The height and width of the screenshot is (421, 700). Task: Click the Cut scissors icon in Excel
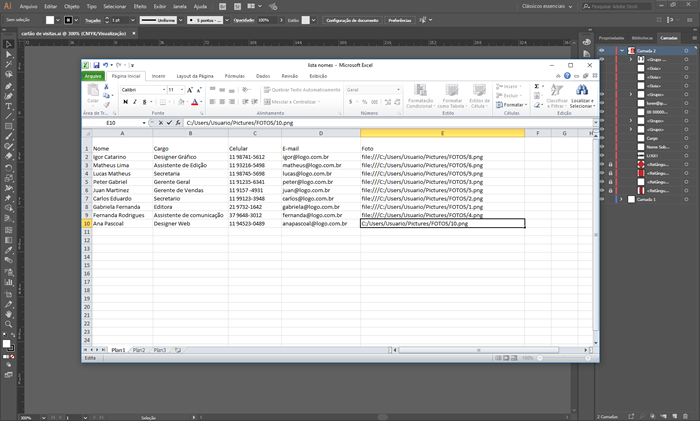106,87
